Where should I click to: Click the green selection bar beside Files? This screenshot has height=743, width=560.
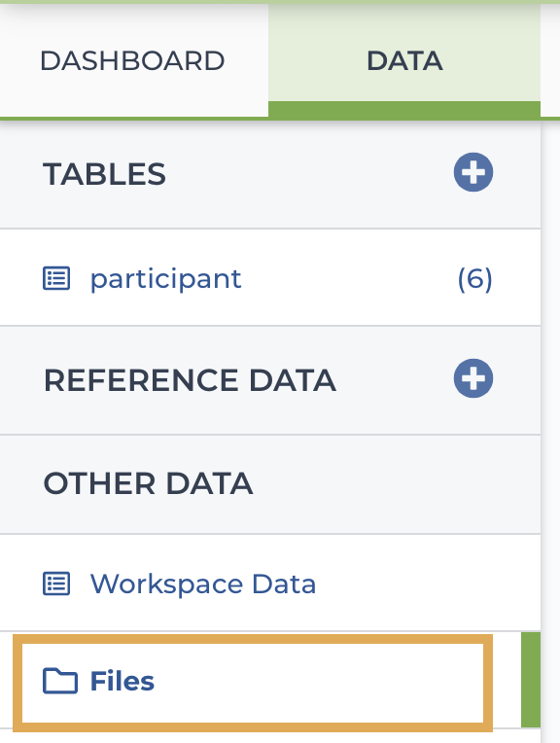pyautogui.click(x=531, y=680)
